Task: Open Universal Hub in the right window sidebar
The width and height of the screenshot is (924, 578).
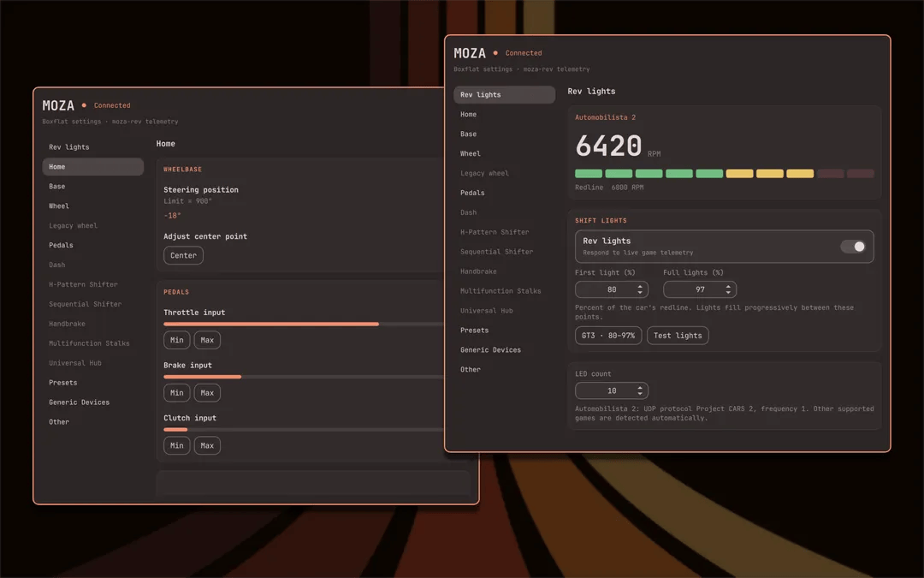Action: (x=505, y=310)
